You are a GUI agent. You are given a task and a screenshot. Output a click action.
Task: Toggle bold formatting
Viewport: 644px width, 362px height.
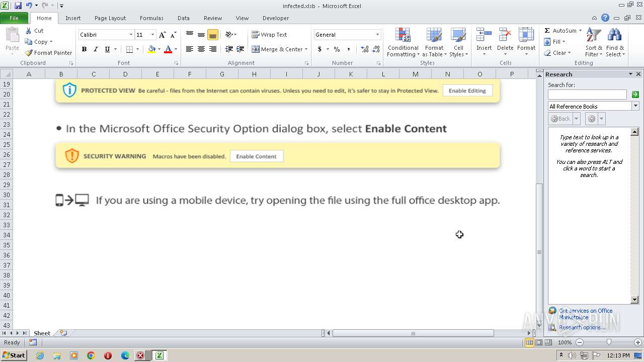click(84, 49)
